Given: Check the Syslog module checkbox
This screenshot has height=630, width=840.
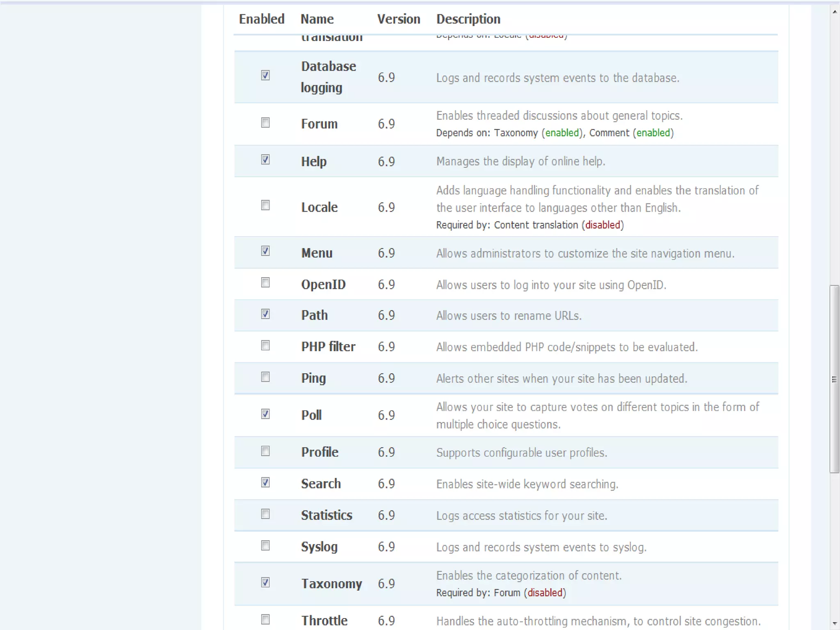Looking at the screenshot, I should tap(265, 546).
